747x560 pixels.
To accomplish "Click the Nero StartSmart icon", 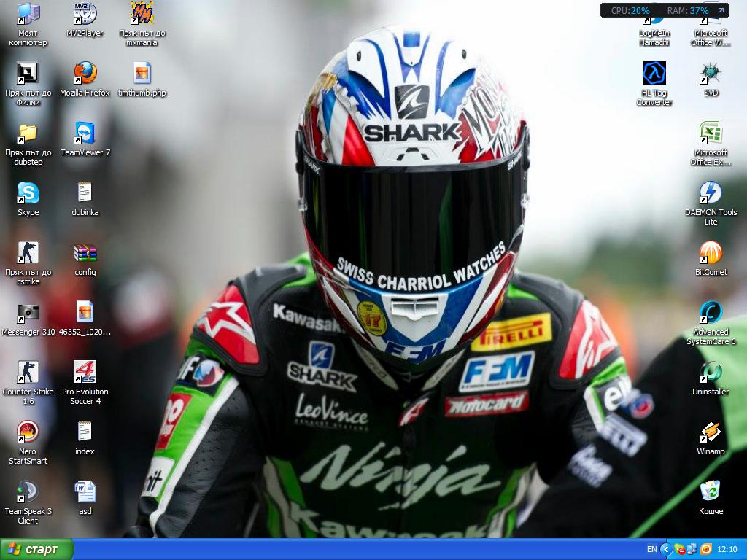I will [28, 432].
